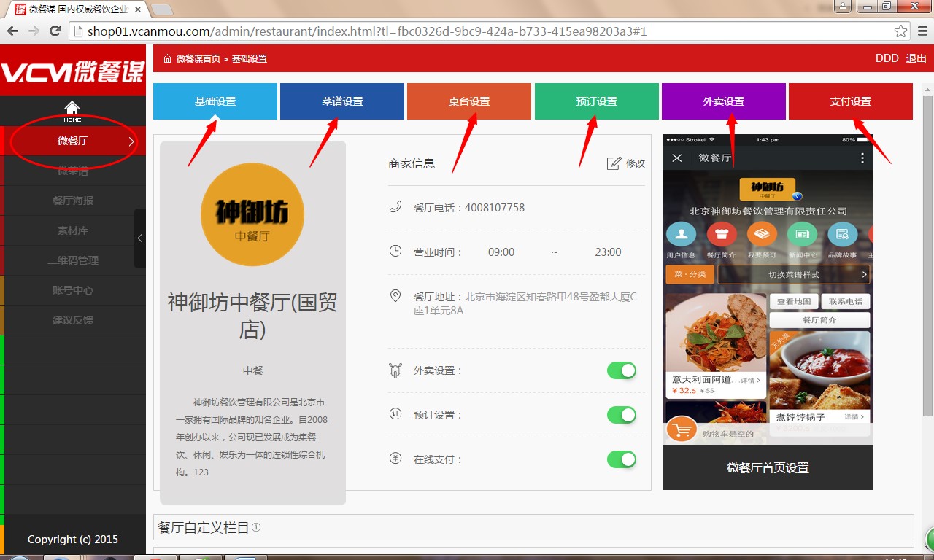This screenshot has width=934, height=560.
Task: Click the 微餐厅首页设置 button
Action: (x=768, y=467)
